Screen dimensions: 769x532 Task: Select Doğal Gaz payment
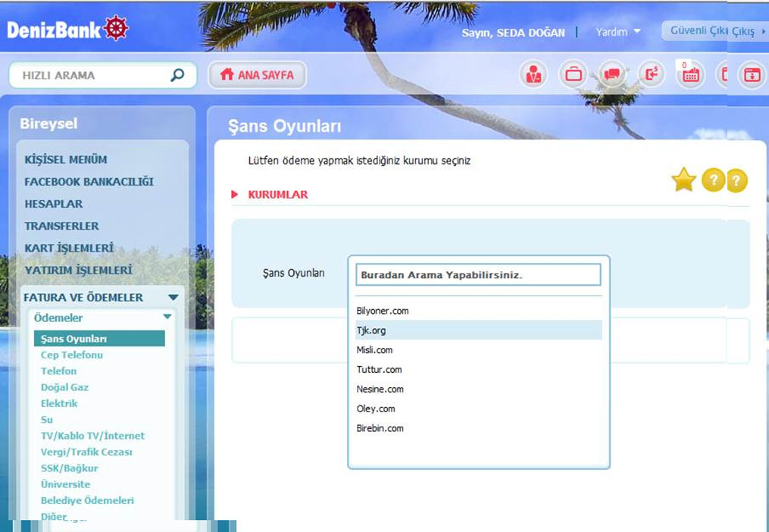coord(64,387)
